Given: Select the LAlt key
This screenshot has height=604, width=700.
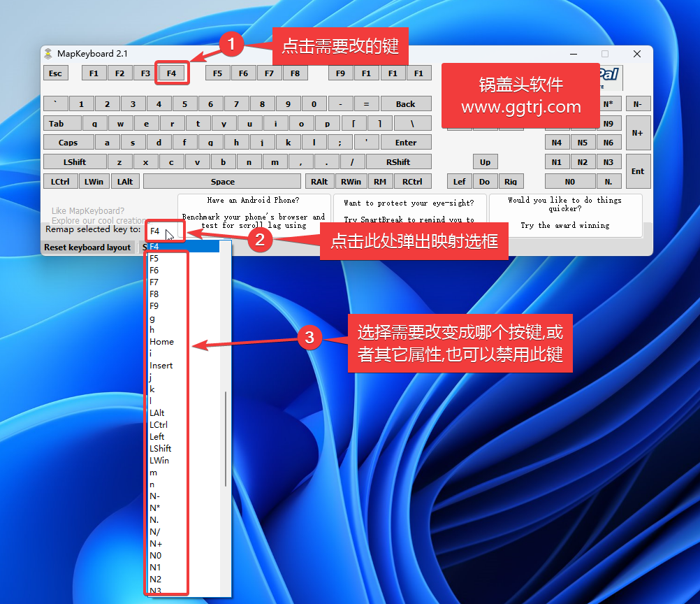Looking at the screenshot, I should (126, 182).
